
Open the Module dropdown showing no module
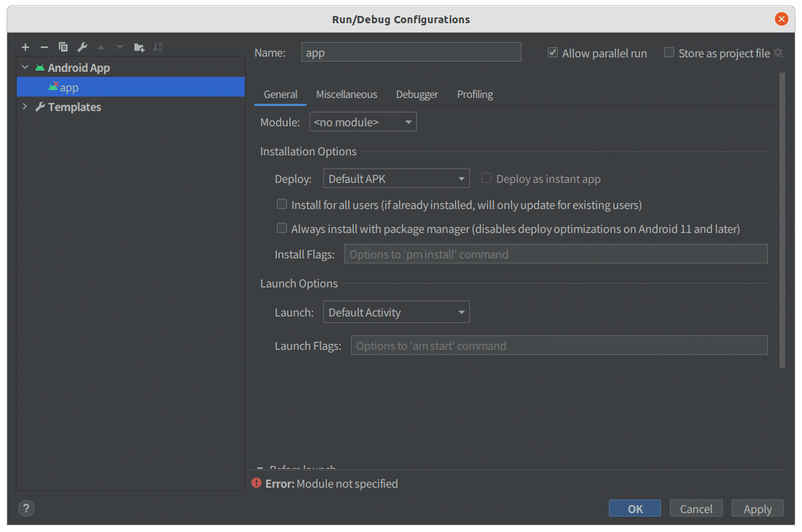[x=362, y=122]
